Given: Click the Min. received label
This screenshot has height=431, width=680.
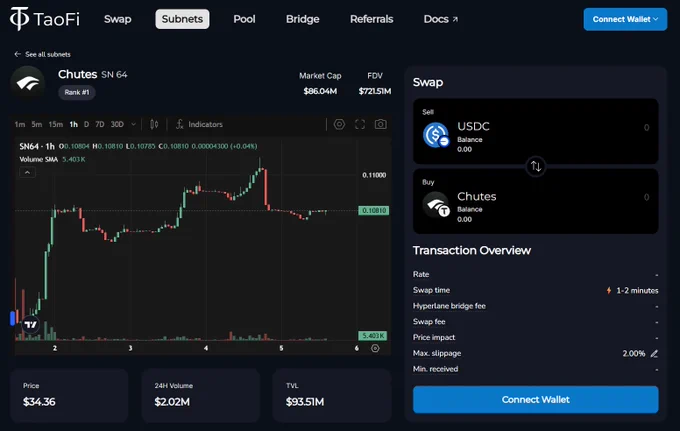Looking at the screenshot, I should pyautogui.click(x=435, y=369).
